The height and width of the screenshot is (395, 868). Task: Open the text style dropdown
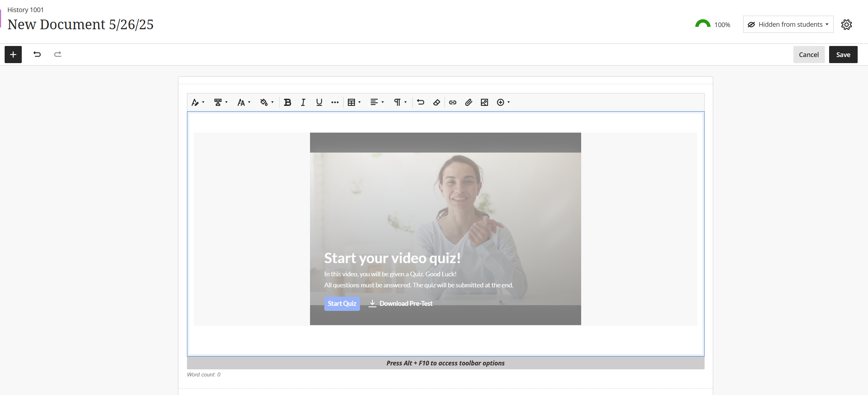198,103
